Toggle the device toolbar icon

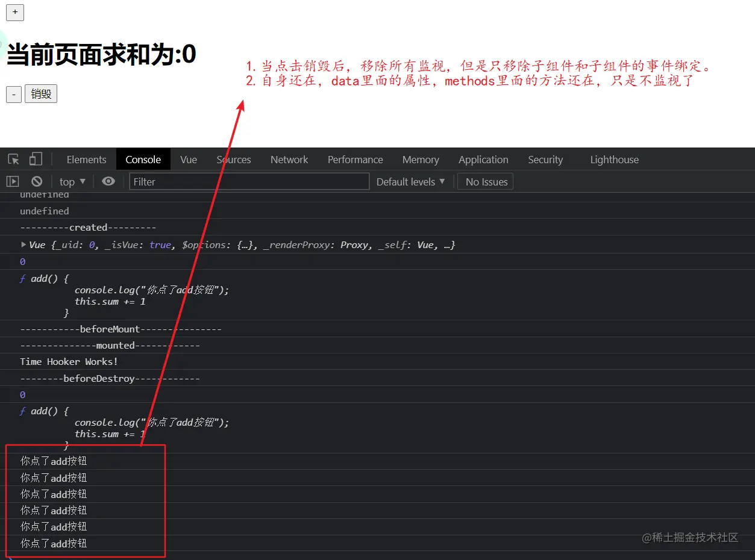(x=36, y=159)
